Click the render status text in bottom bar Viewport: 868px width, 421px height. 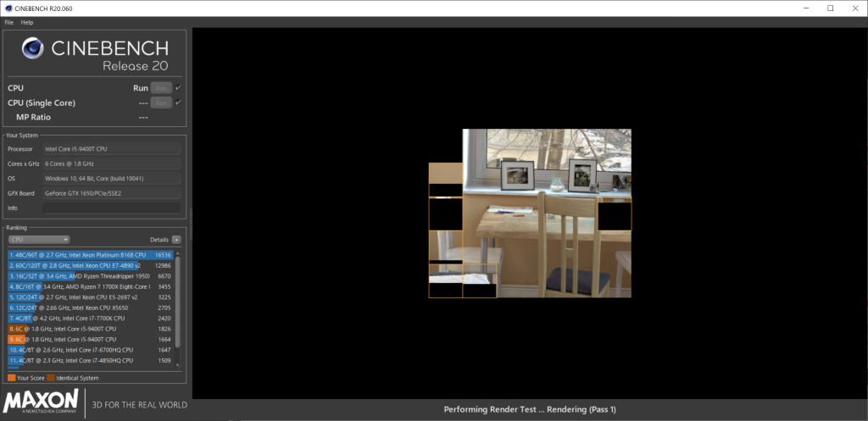point(530,409)
